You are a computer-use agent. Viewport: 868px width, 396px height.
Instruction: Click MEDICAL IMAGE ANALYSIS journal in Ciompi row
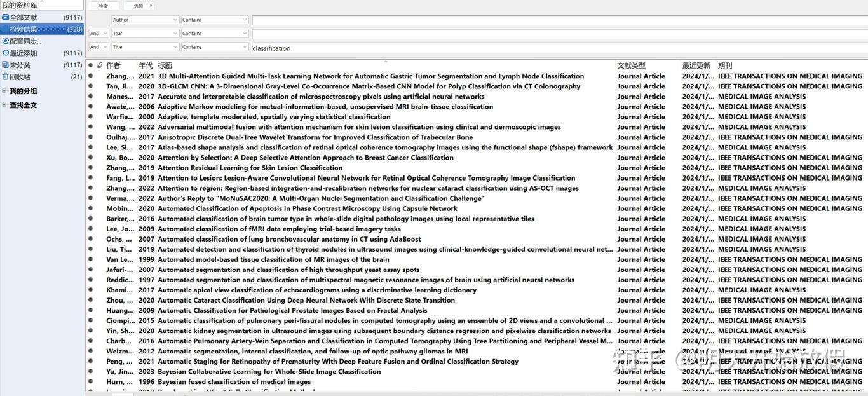coord(762,321)
